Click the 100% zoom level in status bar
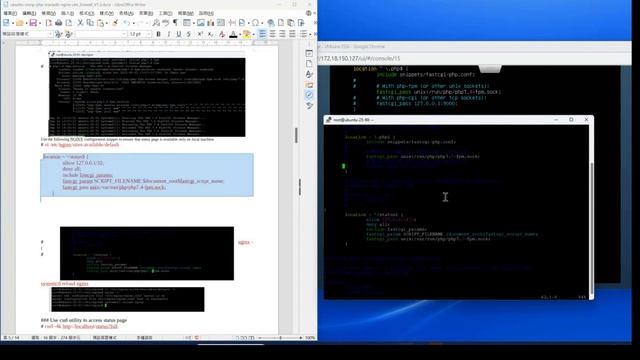The width and height of the screenshot is (640, 360). click(310, 338)
